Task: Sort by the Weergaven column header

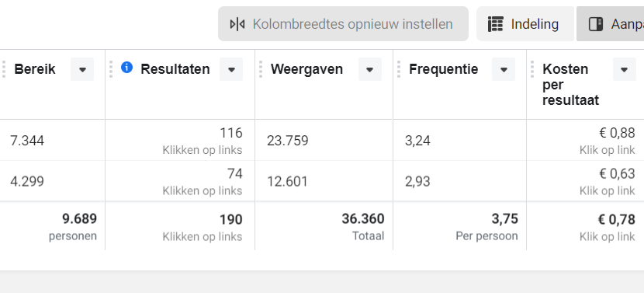Action: point(306,69)
